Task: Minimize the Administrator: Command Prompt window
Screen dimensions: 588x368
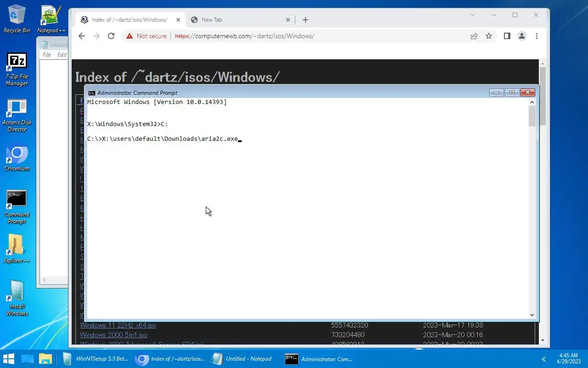Action: (496, 92)
